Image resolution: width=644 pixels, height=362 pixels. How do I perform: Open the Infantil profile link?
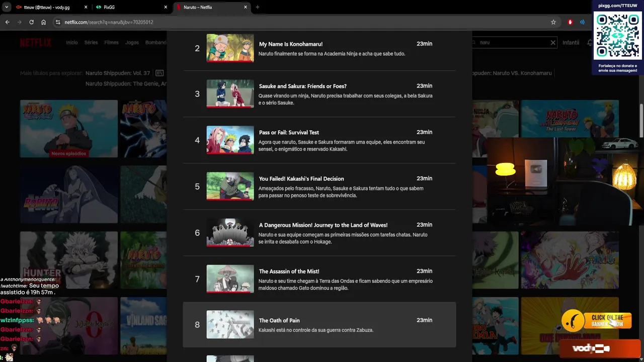[x=571, y=43]
